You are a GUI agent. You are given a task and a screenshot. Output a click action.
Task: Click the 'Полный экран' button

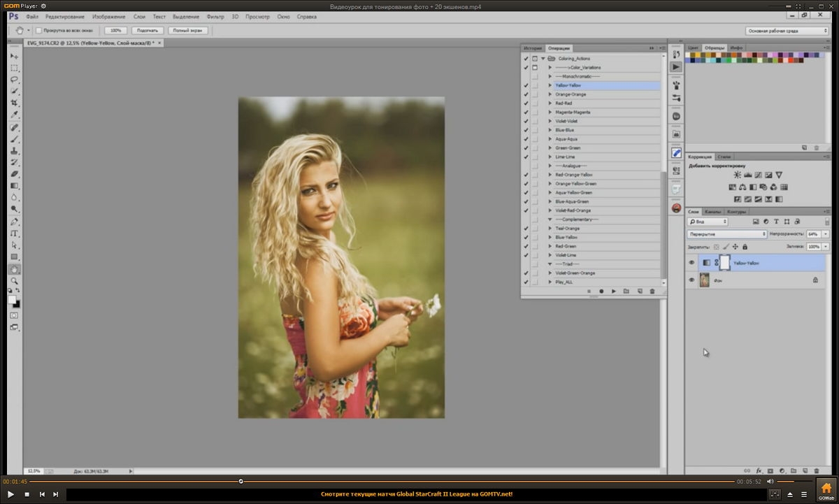click(188, 31)
